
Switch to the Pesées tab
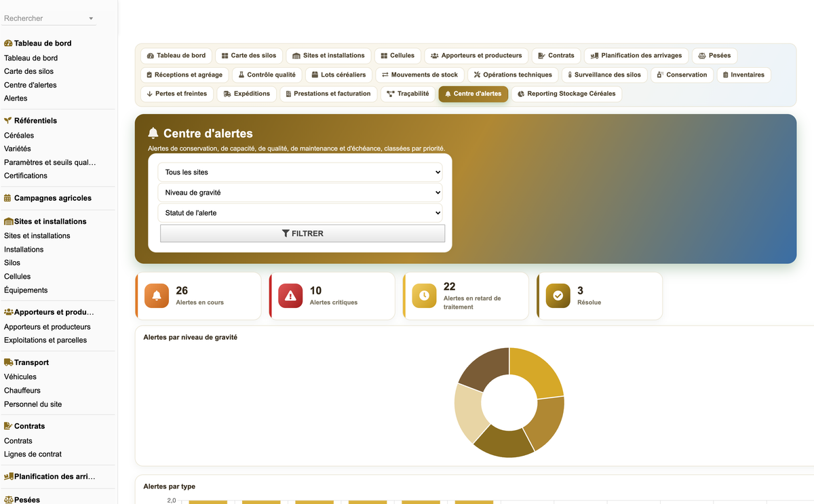[714, 56]
